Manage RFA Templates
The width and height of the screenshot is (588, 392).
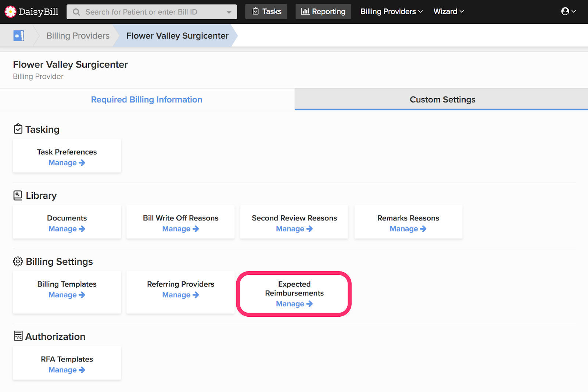(x=67, y=370)
